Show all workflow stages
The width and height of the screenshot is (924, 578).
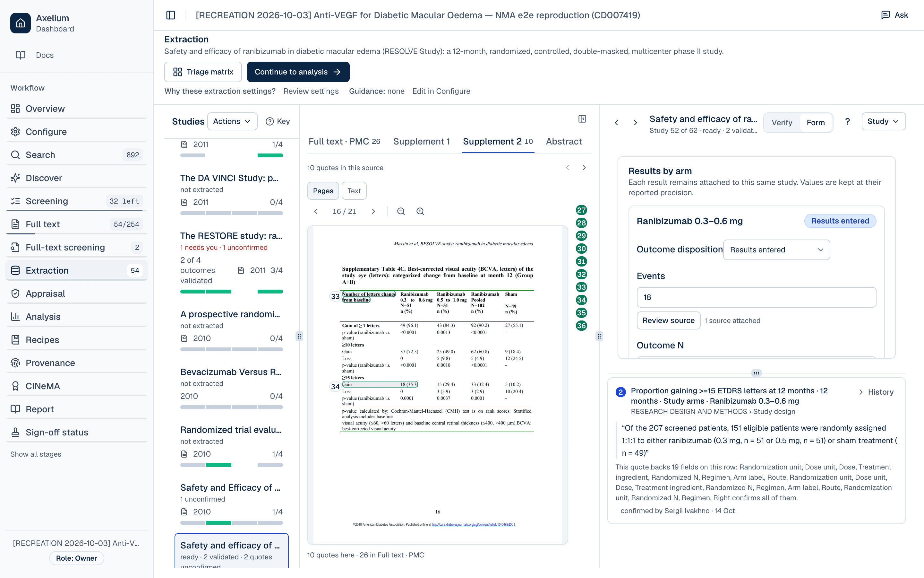point(36,454)
